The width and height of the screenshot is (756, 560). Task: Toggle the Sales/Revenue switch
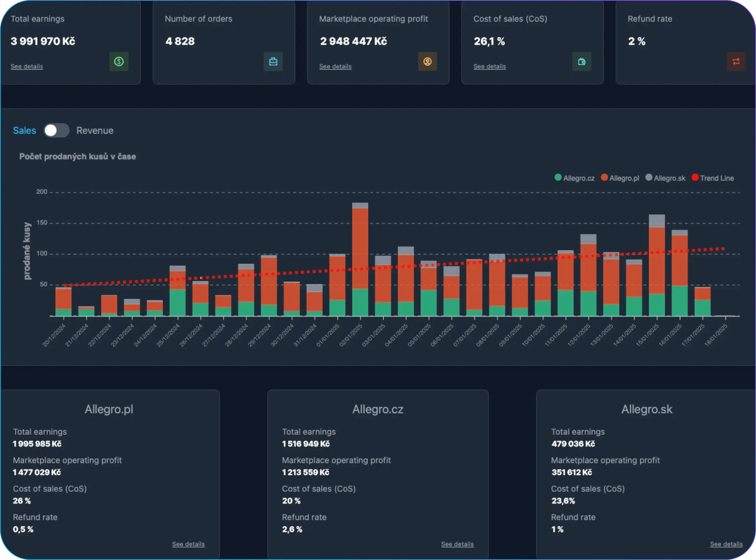[57, 130]
